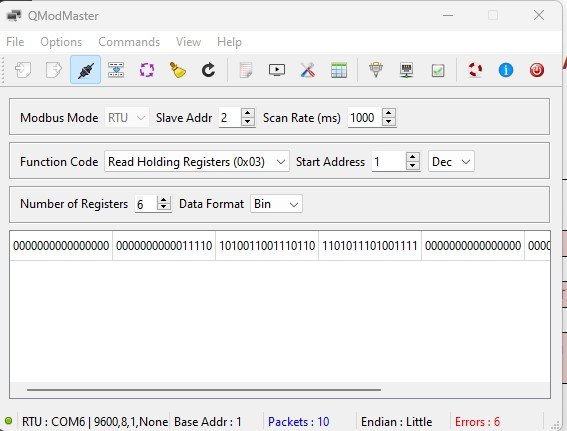Decrease Start Address with down arrow
The width and height of the screenshot is (567, 431).
(413, 166)
